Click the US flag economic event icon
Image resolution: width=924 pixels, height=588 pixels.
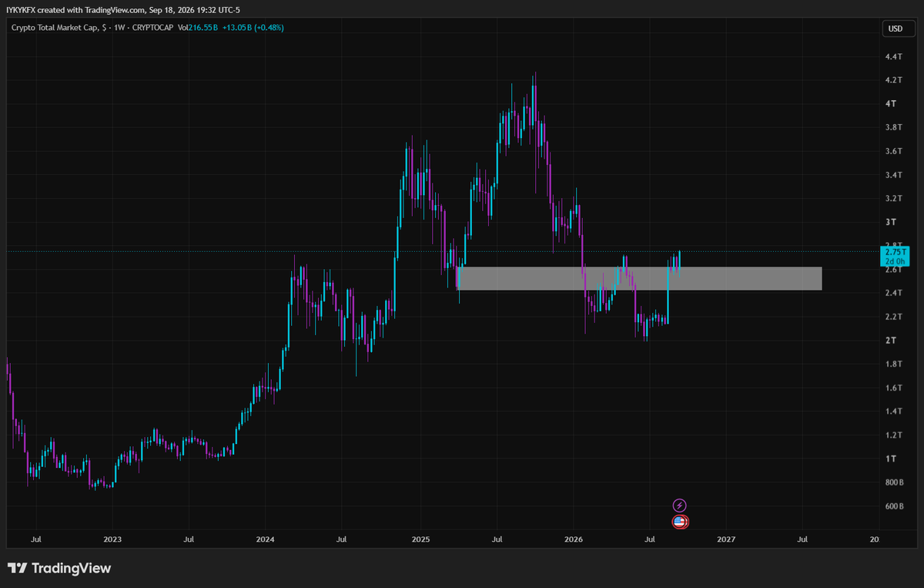tap(679, 522)
